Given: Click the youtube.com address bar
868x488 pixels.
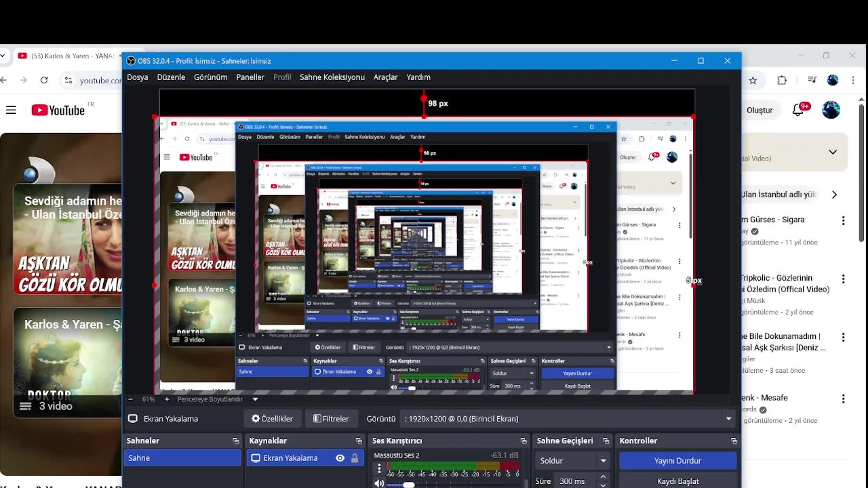Looking at the screenshot, I should 100,81.
